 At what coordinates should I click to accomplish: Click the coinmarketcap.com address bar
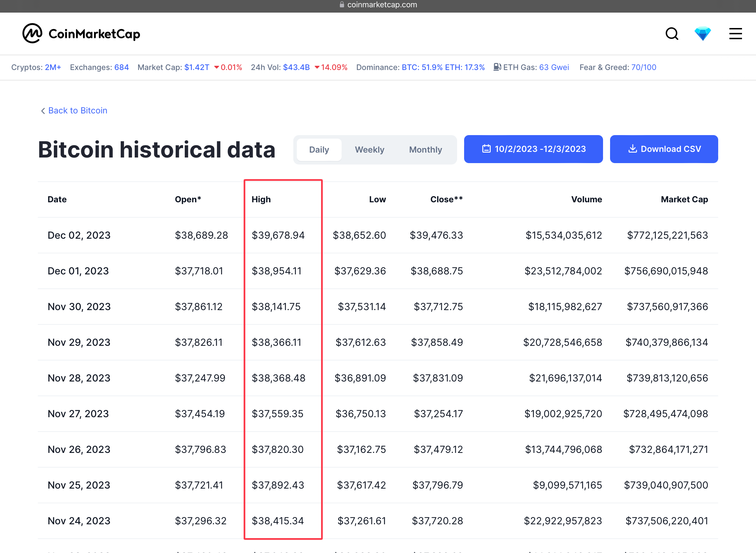378,5
